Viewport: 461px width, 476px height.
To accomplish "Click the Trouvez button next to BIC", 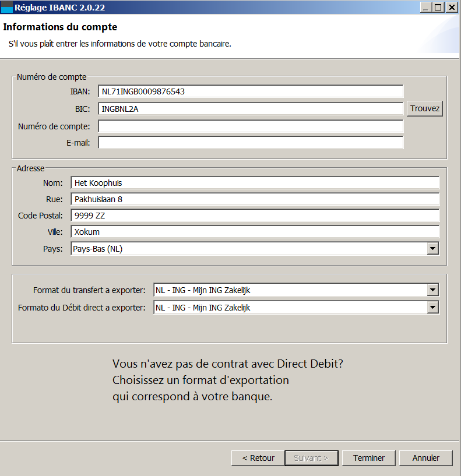I will [x=424, y=109].
